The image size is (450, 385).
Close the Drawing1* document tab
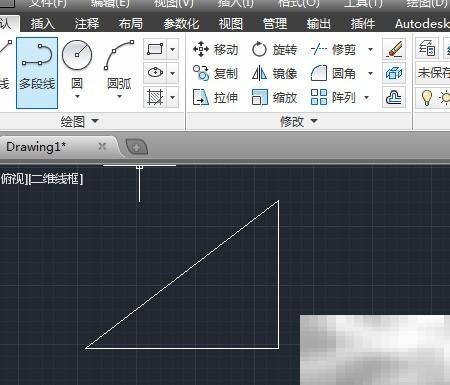coord(102,146)
